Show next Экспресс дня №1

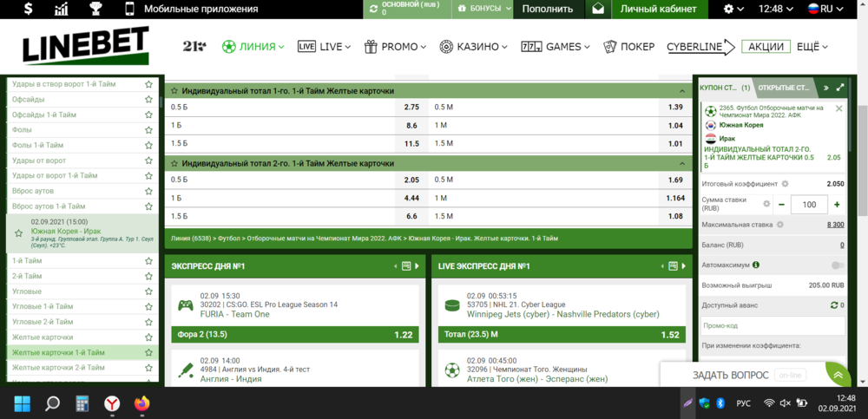pyautogui.click(x=417, y=267)
